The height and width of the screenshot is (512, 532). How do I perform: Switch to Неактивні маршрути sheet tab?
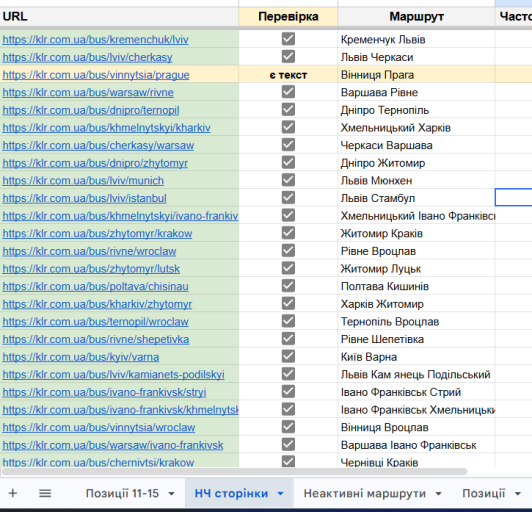[364, 493]
